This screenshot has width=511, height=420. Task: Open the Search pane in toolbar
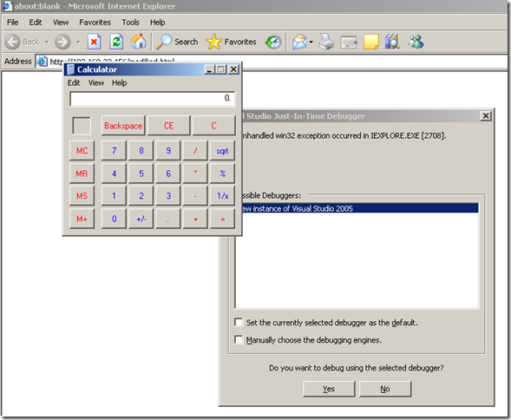point(177,42)
